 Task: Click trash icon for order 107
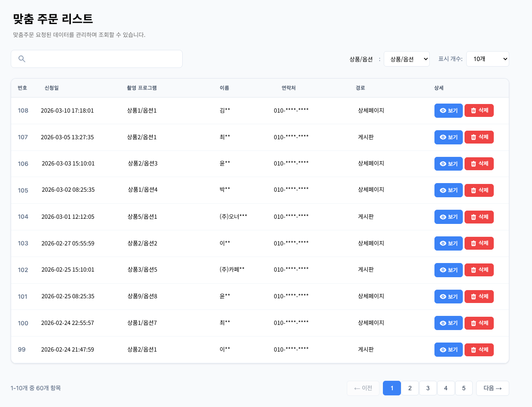[x=474, y=137]
